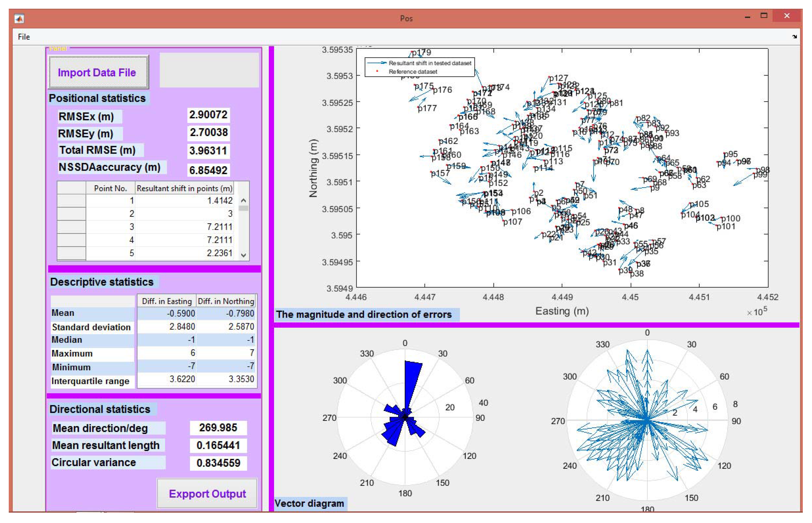
Task: Click the resultant shift table scrollbar thumb
Action: coord(243,208)
